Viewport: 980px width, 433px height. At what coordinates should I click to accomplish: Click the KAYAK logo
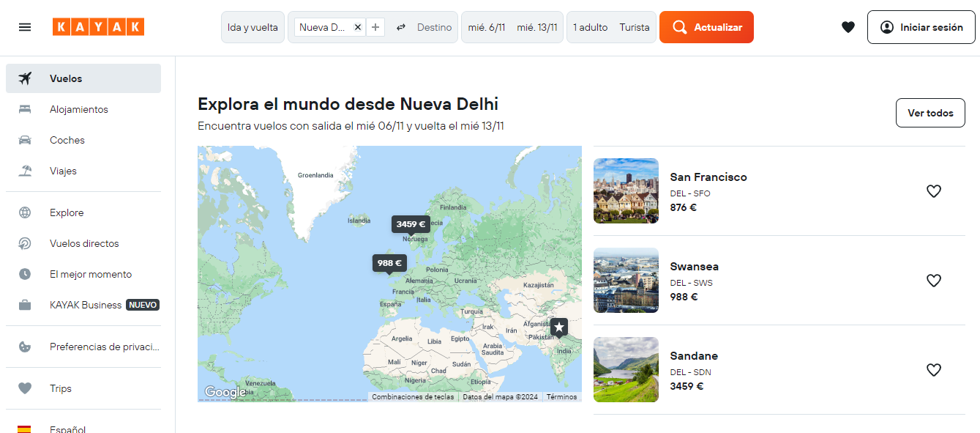click(98, 27)
